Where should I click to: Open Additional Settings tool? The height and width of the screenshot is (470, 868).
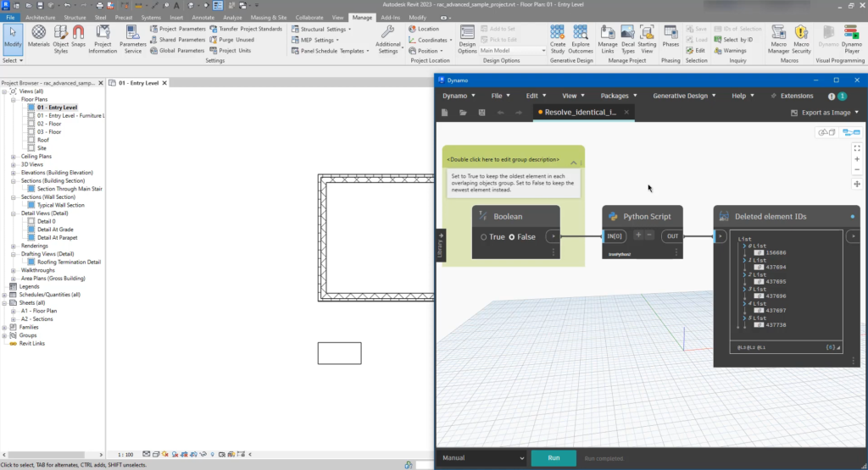[x=387, y=39]
